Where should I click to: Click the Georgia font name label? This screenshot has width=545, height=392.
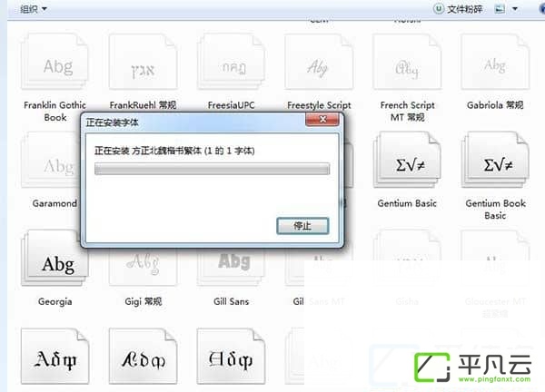pos(54,301)
